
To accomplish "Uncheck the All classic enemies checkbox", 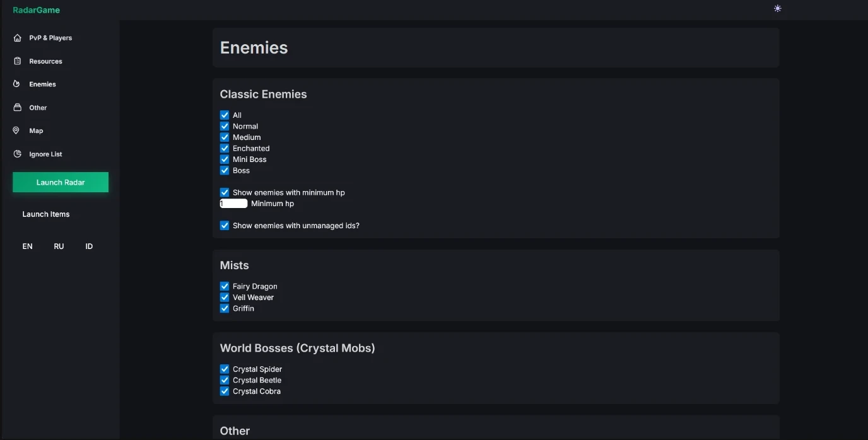I will [x=225, y=115].
